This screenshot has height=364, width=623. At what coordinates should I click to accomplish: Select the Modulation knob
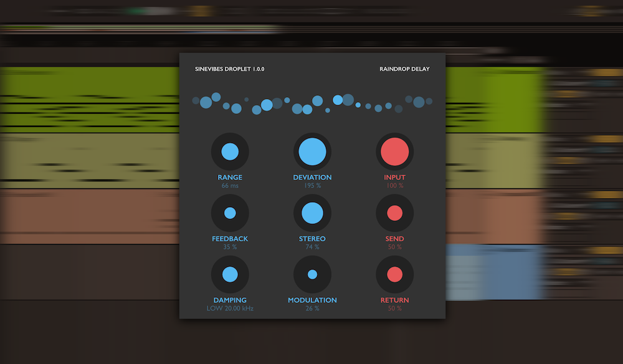(312, 274)
